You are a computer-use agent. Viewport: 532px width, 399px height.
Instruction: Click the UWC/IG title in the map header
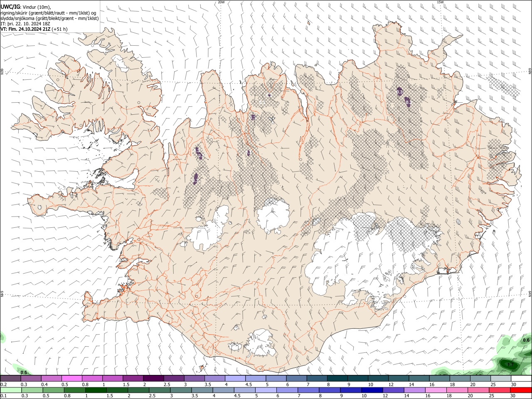point(10,6)
